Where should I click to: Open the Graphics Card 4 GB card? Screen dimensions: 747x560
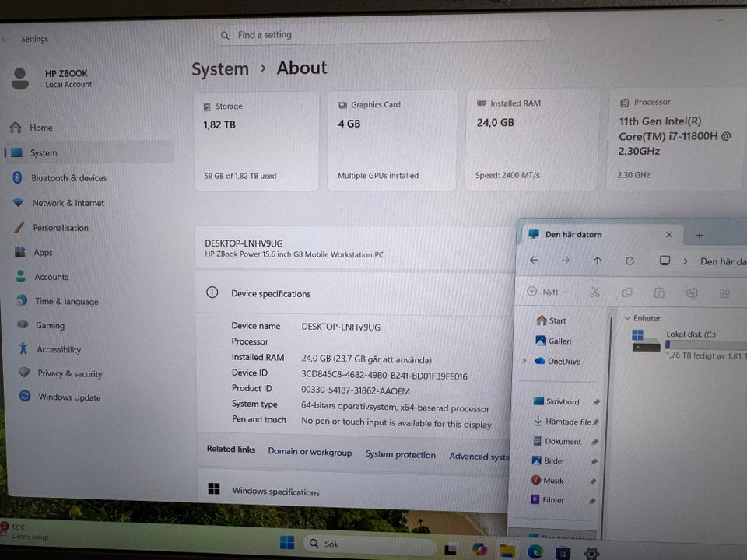[391, 141]
